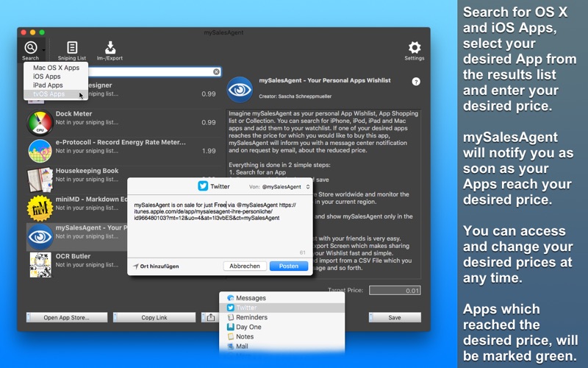
Task: Click the Open App Store... button
Action: pyautogui.click(x=67, y=317)
